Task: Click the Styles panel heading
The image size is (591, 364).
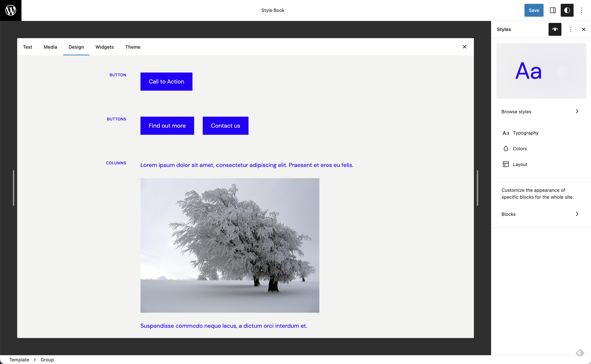Action: pos(504,29)
